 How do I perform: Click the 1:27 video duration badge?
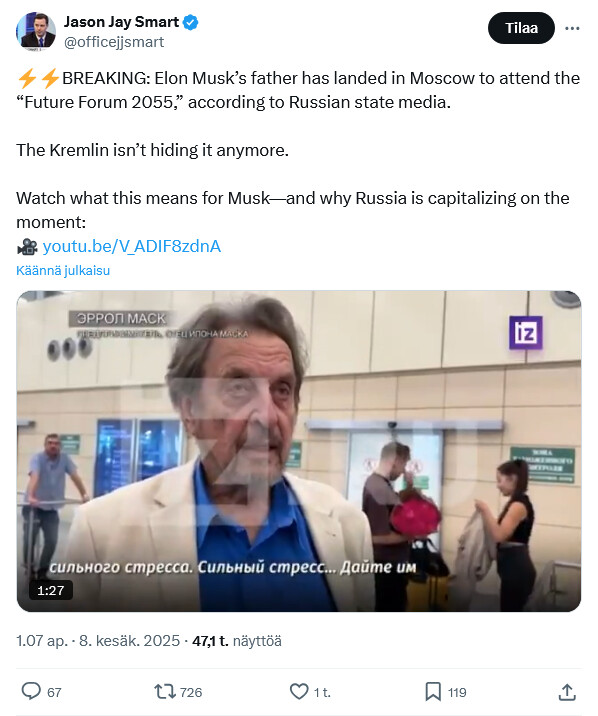pos(51,590)
